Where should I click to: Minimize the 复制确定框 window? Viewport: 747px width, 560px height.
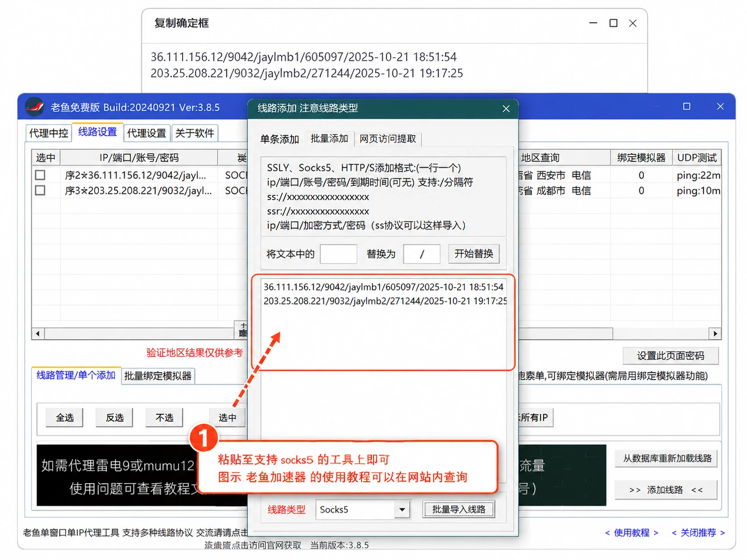(x=593, y=23)
